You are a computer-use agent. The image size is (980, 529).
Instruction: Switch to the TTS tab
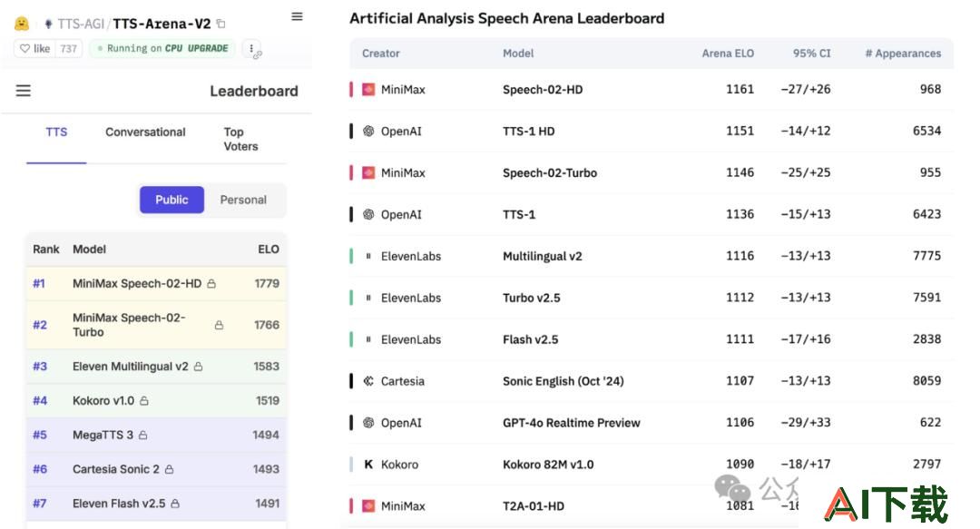[x=56, y=132]
